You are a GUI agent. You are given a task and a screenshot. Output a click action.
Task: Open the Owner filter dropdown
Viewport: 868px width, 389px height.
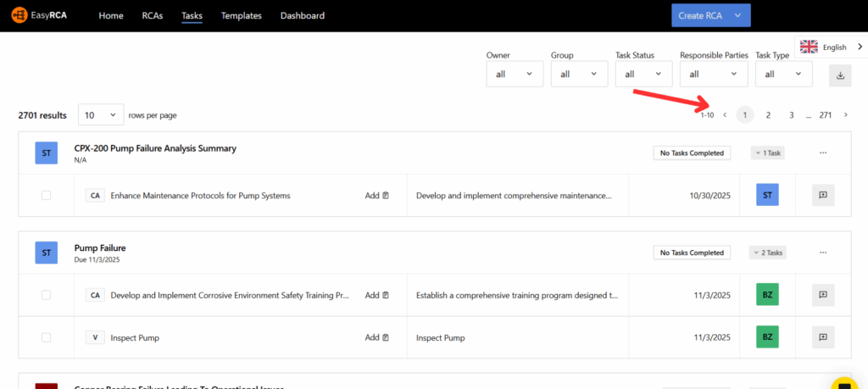click(x=515, y=74)
